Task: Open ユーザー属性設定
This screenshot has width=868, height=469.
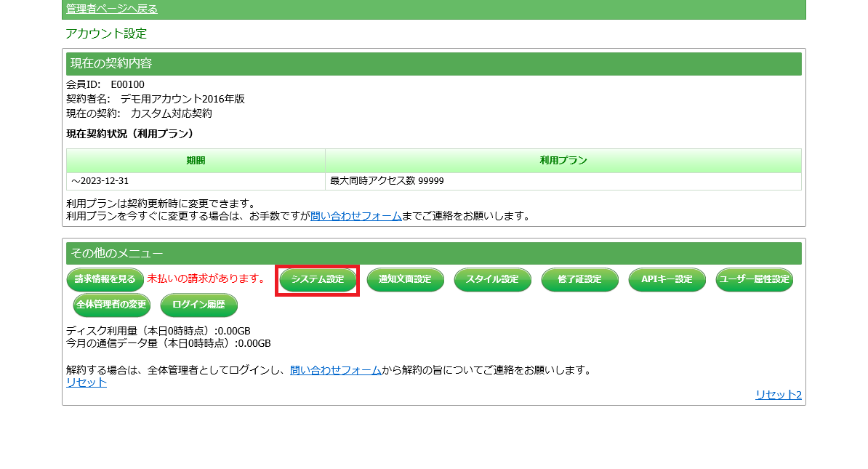Action: tap(755, 280)
